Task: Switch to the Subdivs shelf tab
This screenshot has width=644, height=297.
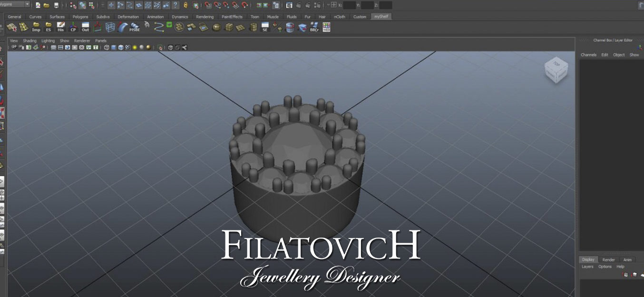Action: click(x=103, y=17)
